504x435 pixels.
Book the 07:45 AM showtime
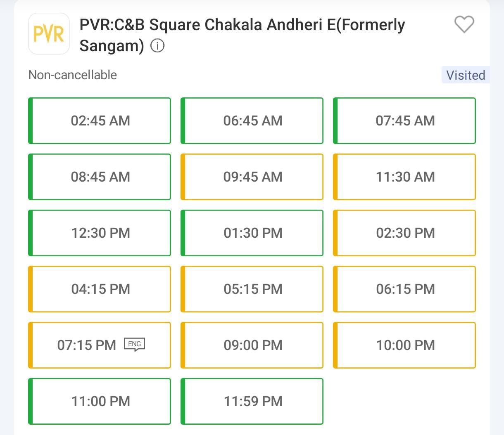404,121
